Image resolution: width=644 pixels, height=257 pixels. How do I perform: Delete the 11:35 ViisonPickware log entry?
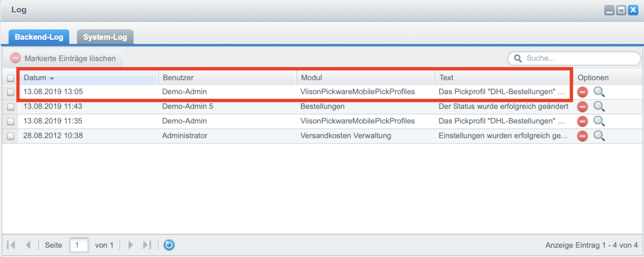tap(582, 121)
